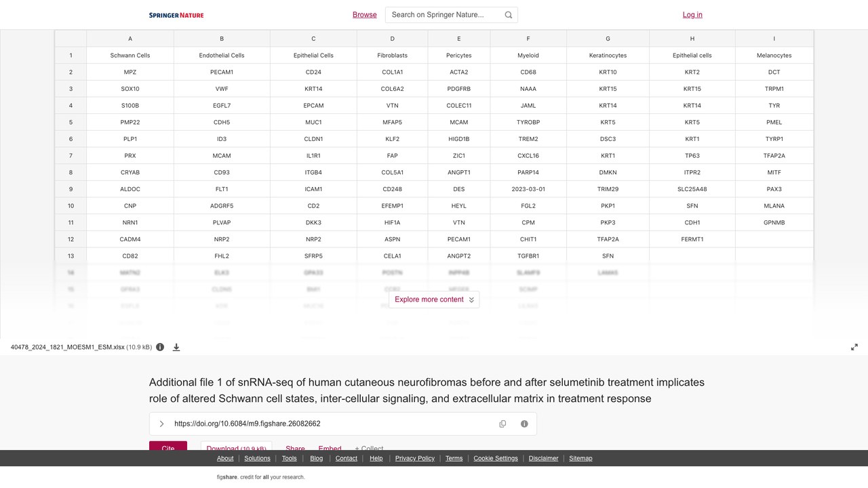868x488 pixels.
Task: Select row 9 header
Action: tap(71, 189)
